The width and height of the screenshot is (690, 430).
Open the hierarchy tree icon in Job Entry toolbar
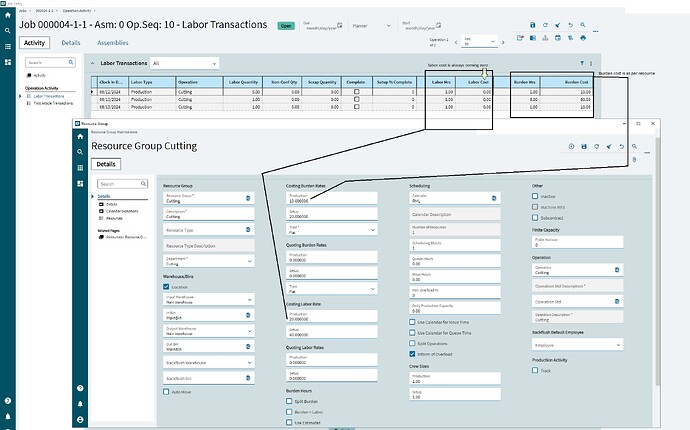pos(545,38)
